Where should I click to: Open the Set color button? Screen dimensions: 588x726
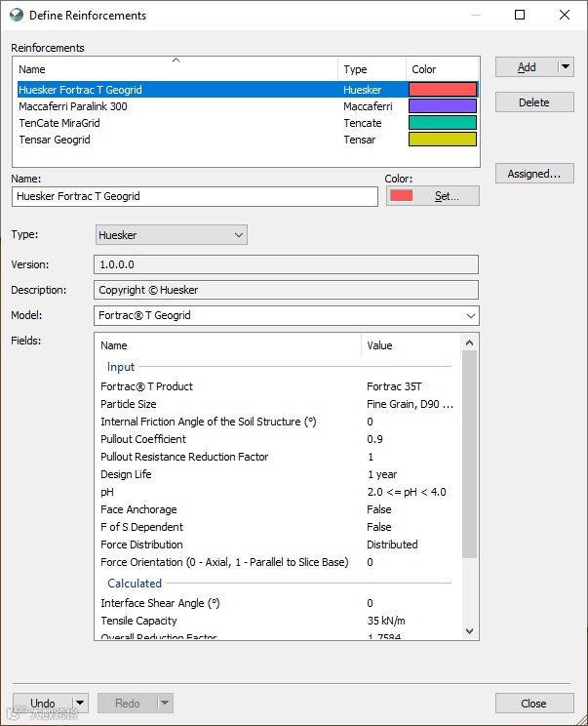pyautogui.click(x=433, y=196)
